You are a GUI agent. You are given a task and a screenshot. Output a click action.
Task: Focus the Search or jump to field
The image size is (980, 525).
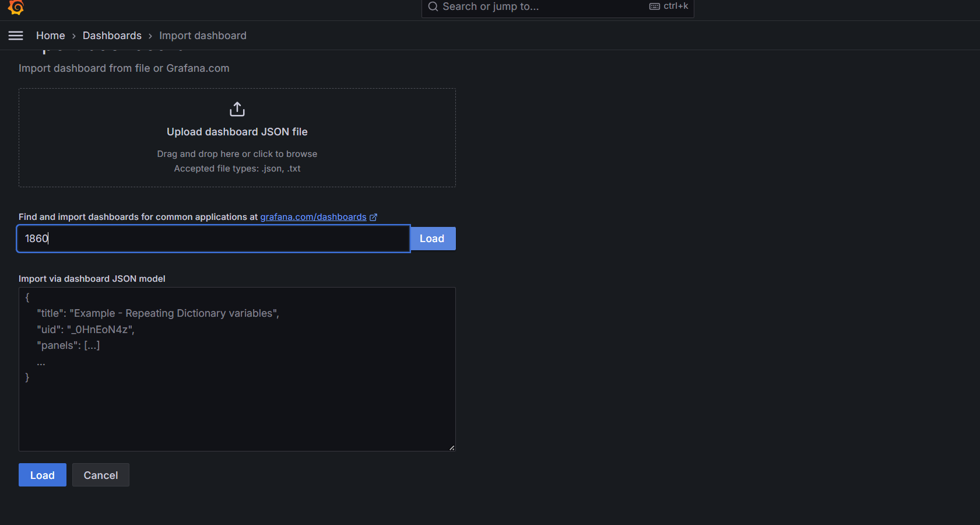pyautogui.click(x=557, y=7)
